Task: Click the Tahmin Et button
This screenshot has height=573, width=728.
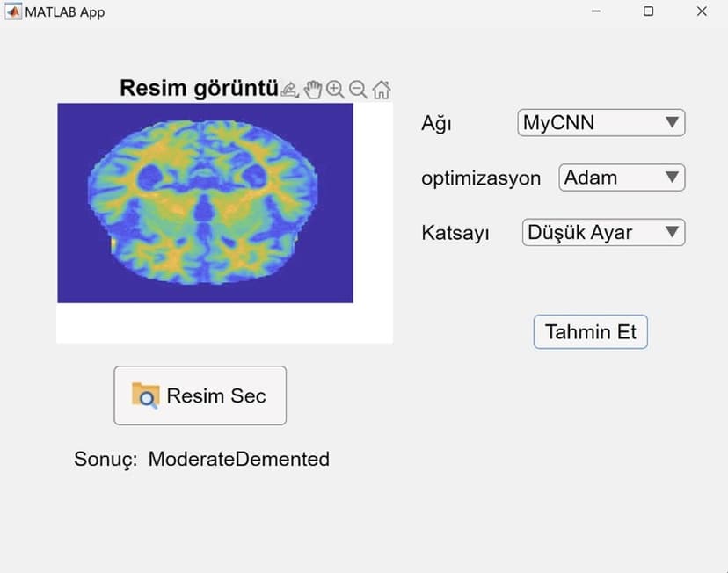Action: 591,331
